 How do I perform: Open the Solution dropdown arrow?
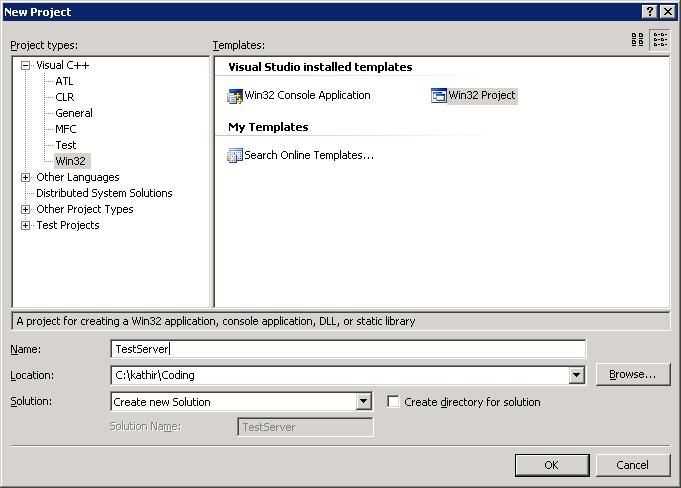[364, 402]
